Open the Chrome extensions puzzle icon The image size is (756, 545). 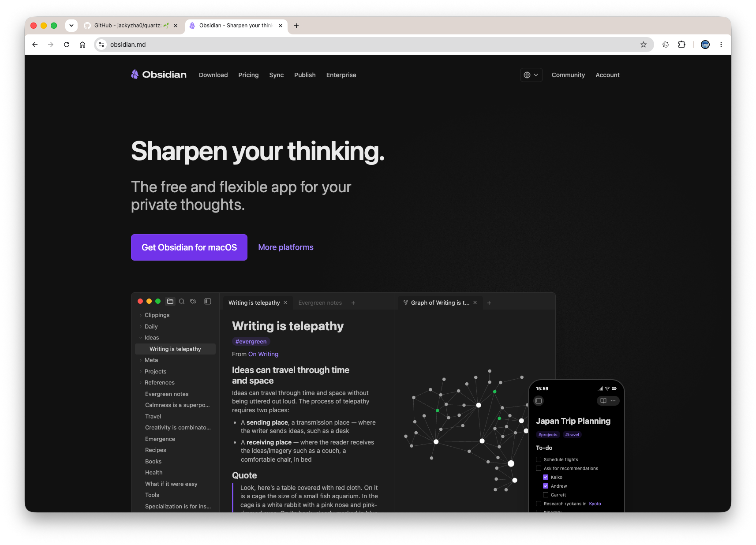click(681, 45)
